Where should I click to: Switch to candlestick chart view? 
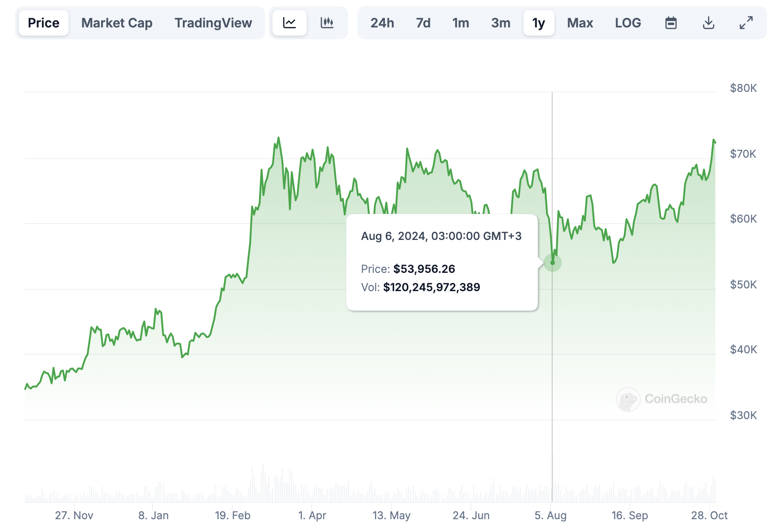tap(327, 23)
